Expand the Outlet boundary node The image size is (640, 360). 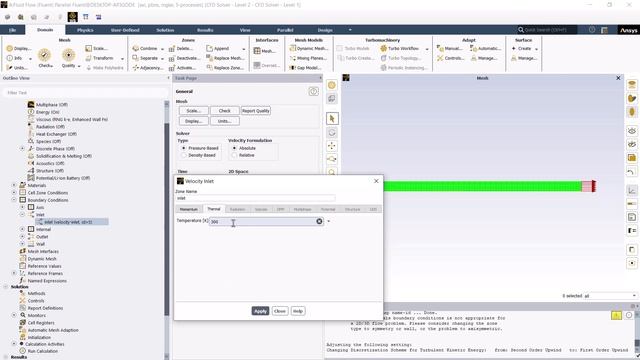pyautogui.click(x=22, y=237)
